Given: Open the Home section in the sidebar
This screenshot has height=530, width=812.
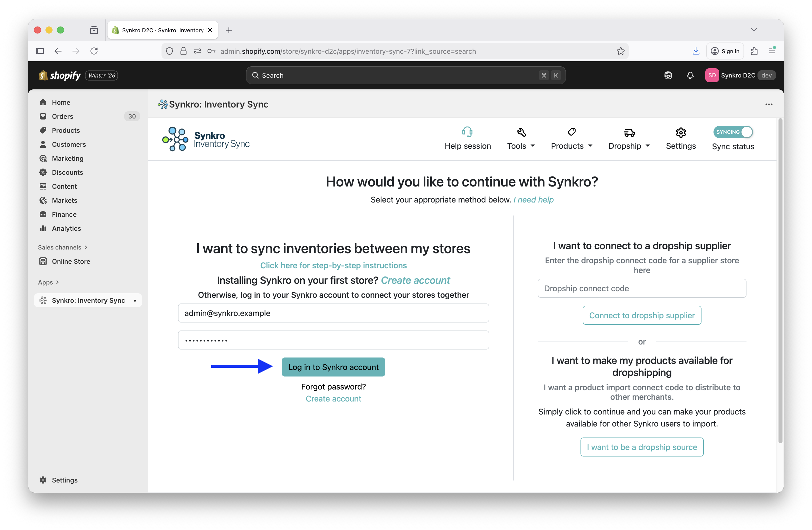Looking at the screenshot, I should pyautogui.click(x=61, y=102).
